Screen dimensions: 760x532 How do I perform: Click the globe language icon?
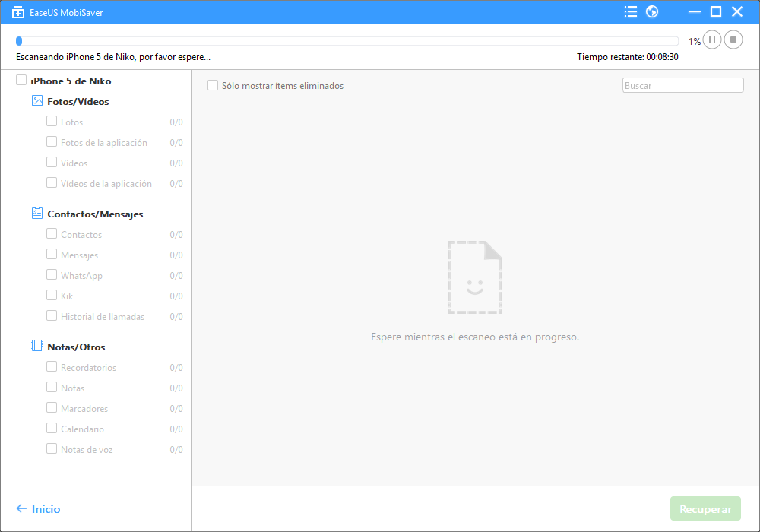(651, 11)
